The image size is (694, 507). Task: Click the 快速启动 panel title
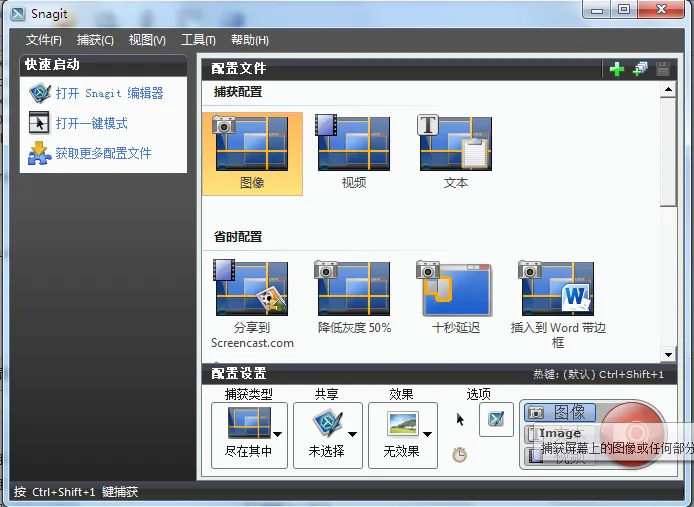pos(52,65)
